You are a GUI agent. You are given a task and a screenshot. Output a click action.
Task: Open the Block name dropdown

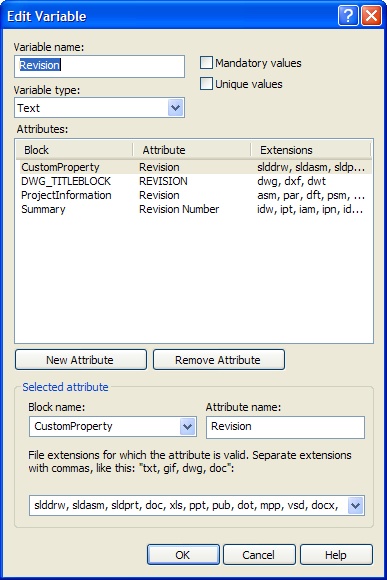[188, 426]
